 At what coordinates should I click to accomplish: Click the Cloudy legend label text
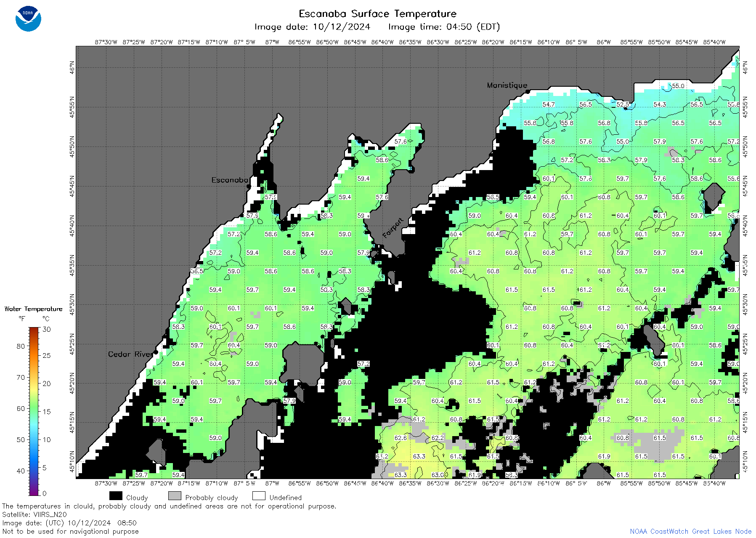[x=137, y=498]
